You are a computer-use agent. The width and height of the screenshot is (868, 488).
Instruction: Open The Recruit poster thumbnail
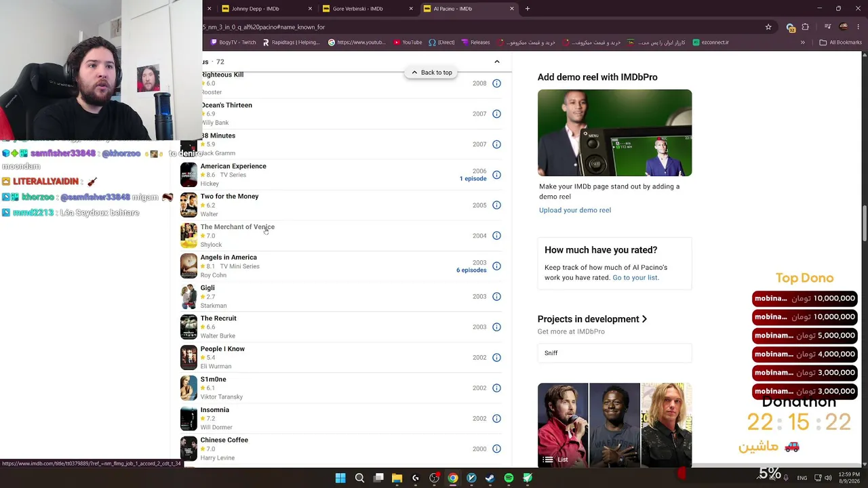(x=189, y=327)
